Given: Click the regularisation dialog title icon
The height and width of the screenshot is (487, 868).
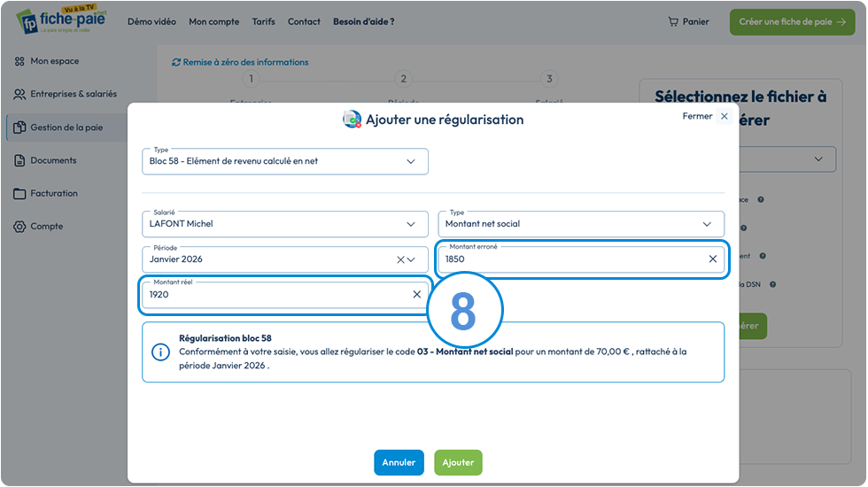Looking at the screenshot, I should 353,120.
